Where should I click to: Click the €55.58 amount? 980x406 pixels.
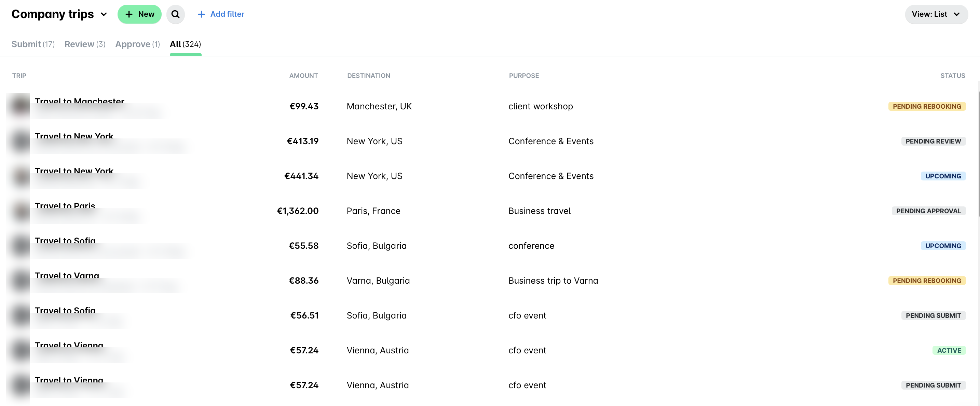[303, 246]
